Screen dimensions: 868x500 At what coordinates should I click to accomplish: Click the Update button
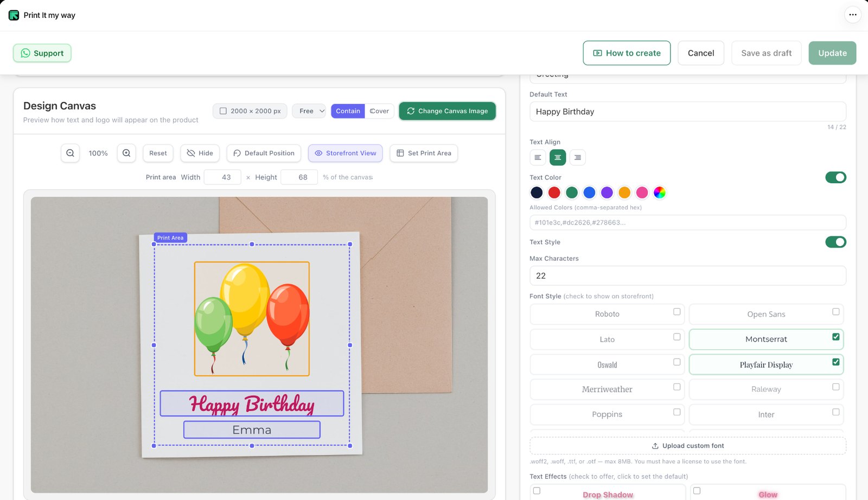tap(833, 53)
